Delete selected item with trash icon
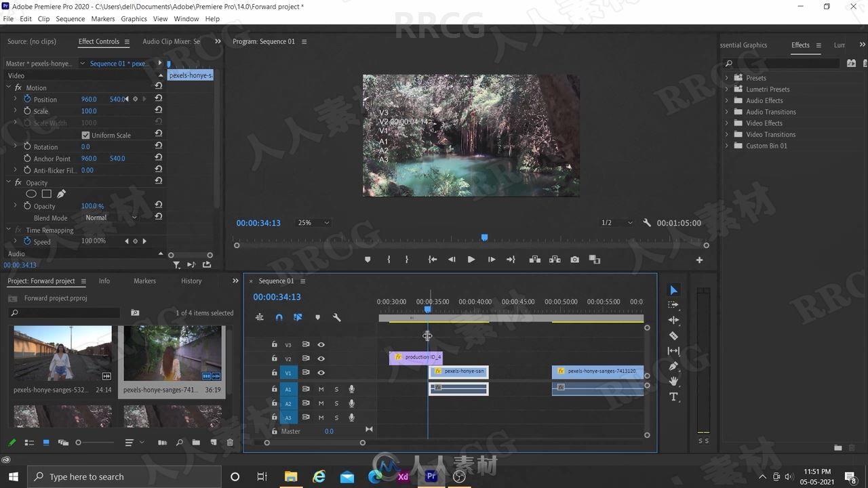The image size is (868, 488). tap(230, 443)
